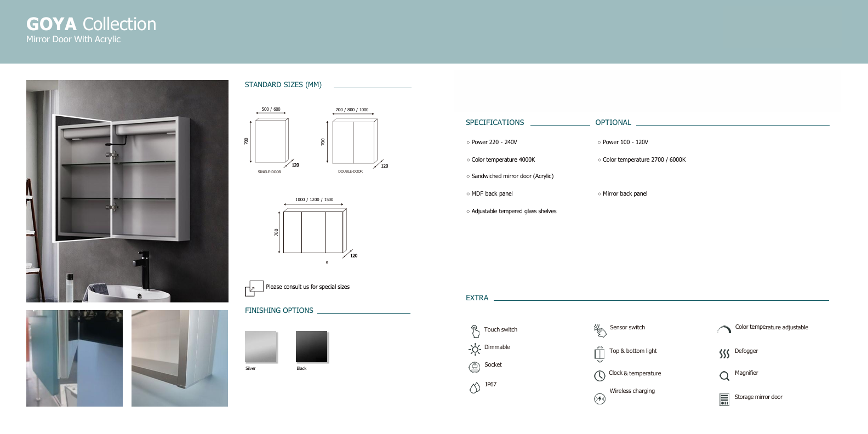The width and height of the screenshot is (868, 434).
Task: Open the bottom-left blue glass detail photo
Action: [75, 358]
